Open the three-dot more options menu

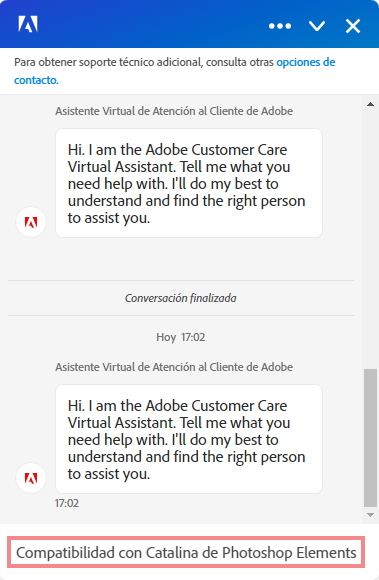coord(280,26)
